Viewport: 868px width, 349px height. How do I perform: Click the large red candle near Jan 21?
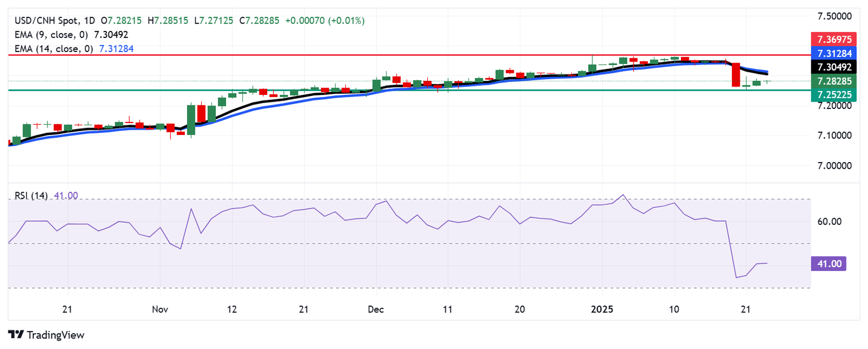pos(736,75)
